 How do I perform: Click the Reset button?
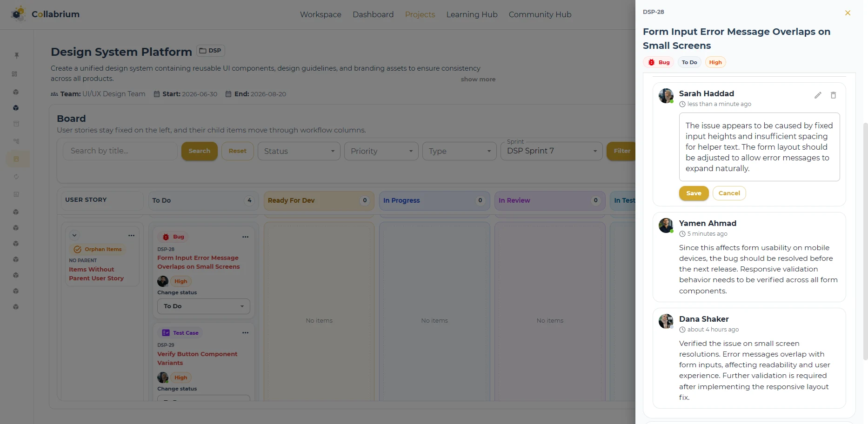238,151
